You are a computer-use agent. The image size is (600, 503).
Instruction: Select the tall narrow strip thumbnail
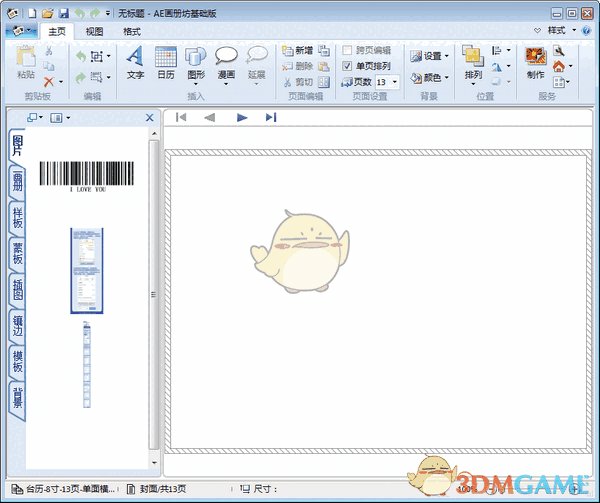point(87,364)
